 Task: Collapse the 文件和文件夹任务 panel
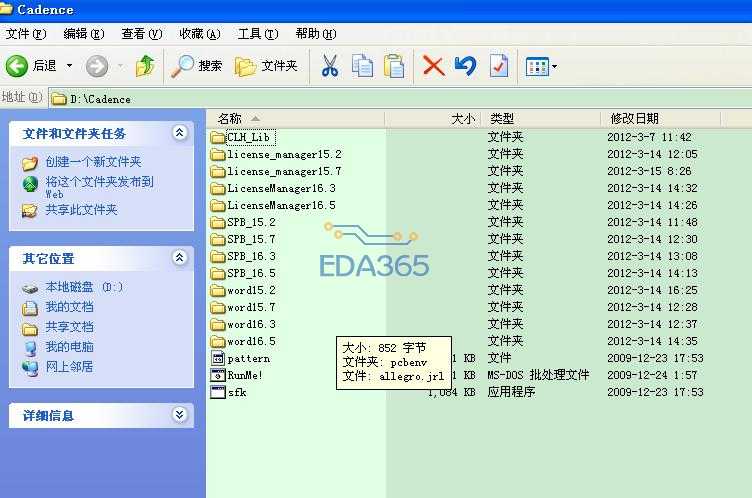coord(179,133)
